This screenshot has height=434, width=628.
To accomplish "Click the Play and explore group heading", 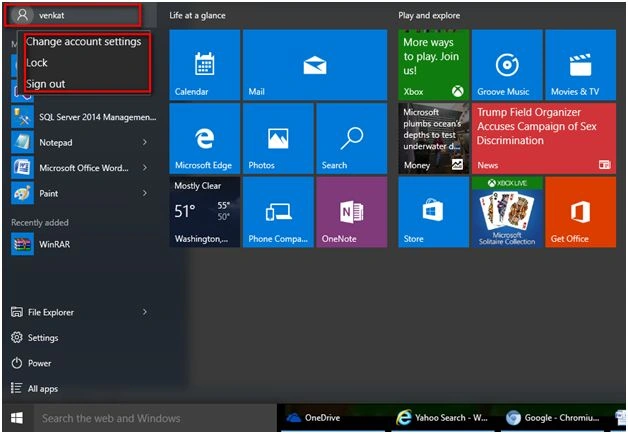I will [x=429, y=16].
